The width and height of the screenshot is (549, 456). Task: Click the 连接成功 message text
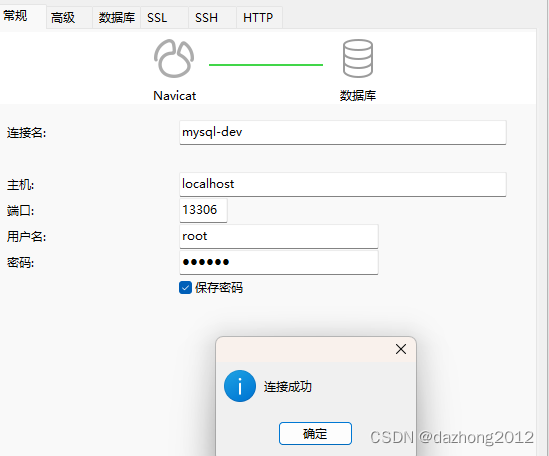tap(288, 387)
